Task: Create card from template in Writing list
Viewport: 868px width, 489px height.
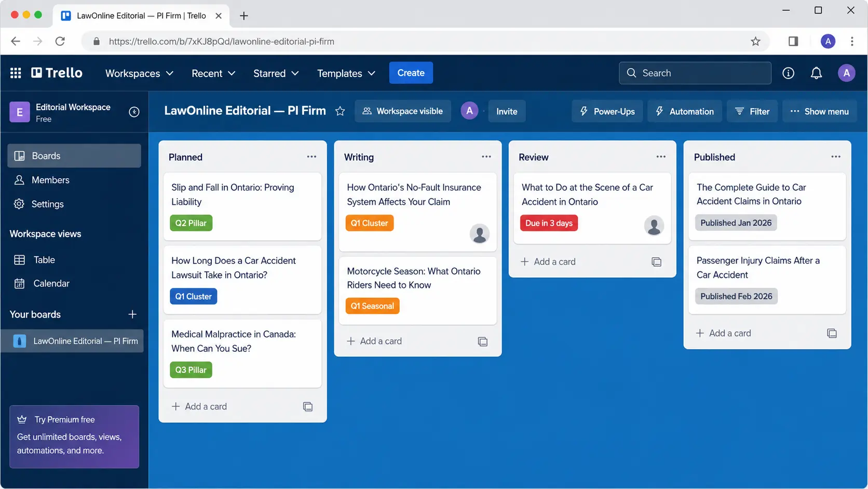Action: 483,342
